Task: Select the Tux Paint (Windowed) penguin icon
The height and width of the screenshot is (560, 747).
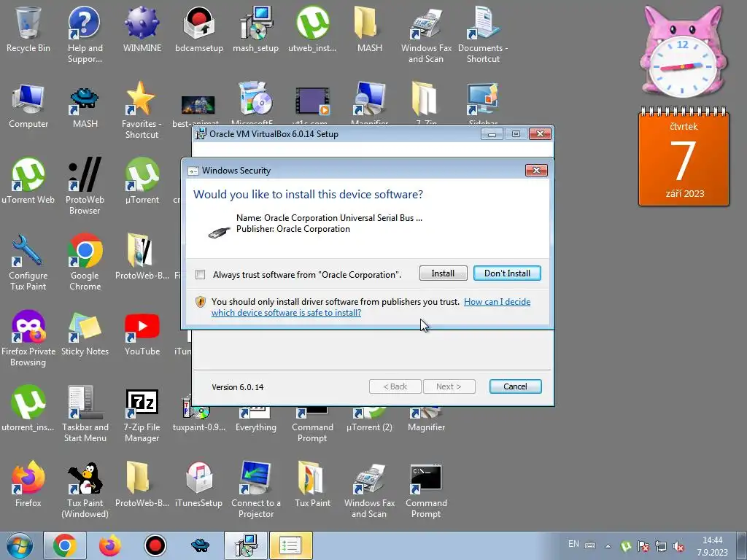Action: 85,489
